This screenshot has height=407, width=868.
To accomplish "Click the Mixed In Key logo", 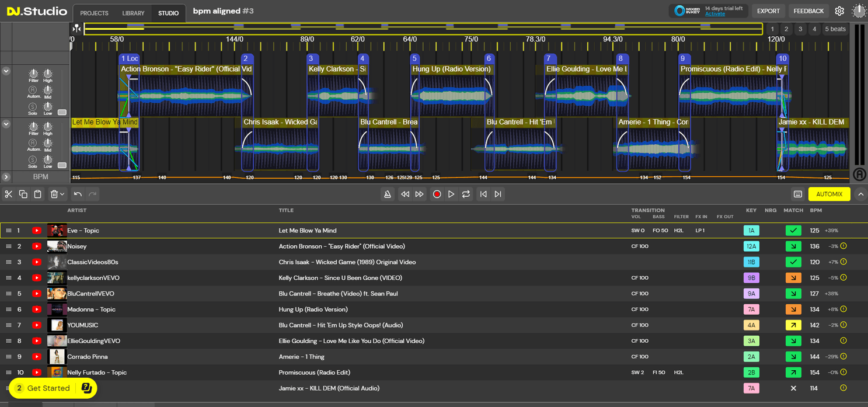I will [x=686, y=11].
